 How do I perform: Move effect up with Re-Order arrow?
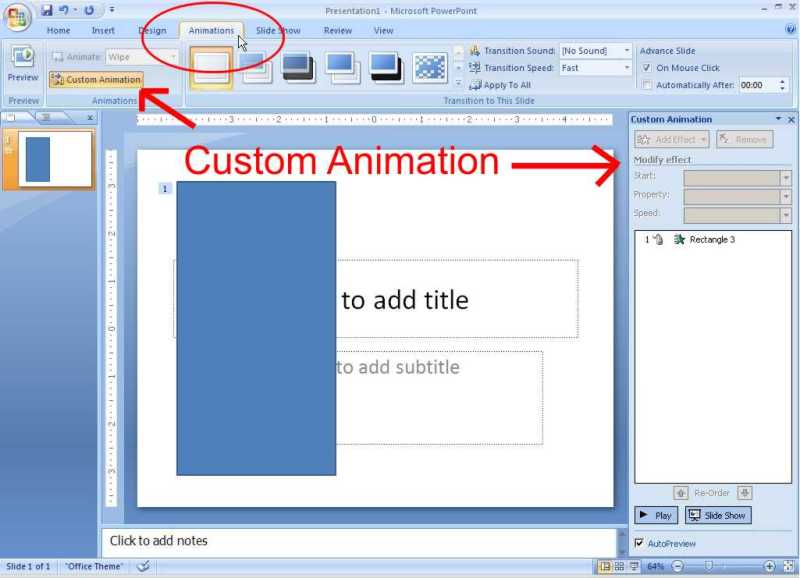click(x=681, y=493)
